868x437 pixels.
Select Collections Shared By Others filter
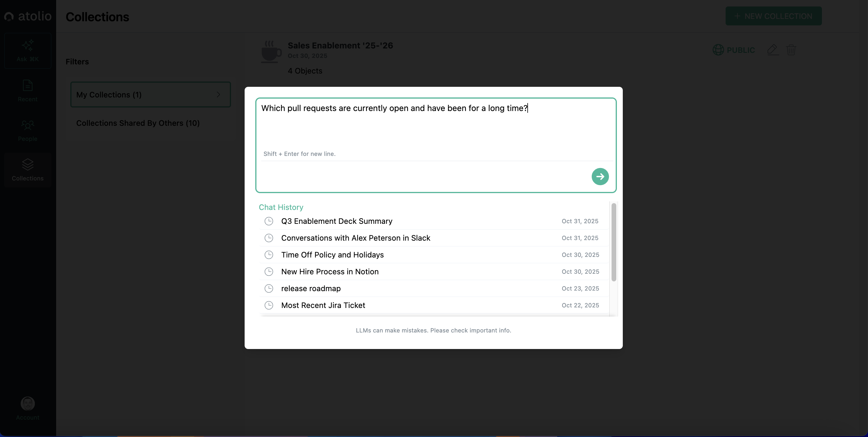[138, 123]
